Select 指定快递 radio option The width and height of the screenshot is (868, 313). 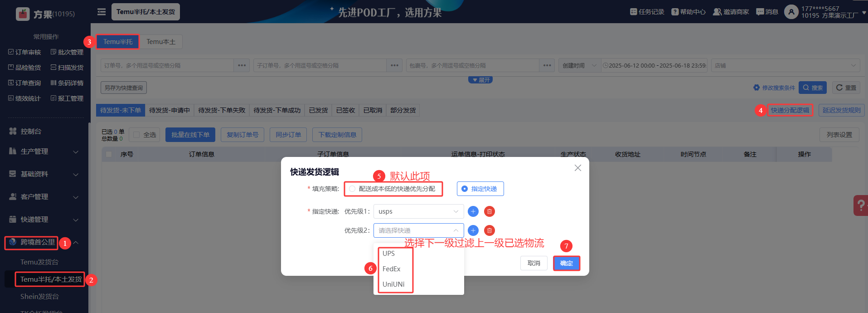[x=465, y=189]
